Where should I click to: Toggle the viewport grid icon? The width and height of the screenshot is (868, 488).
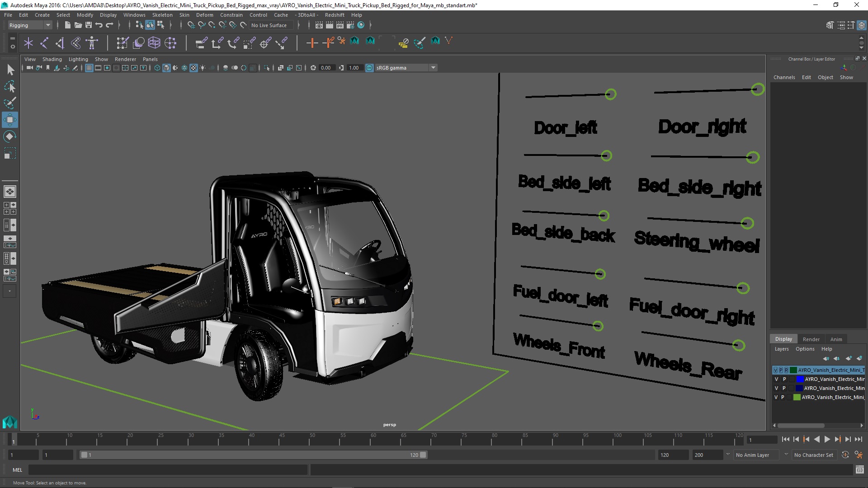point(89,68)
